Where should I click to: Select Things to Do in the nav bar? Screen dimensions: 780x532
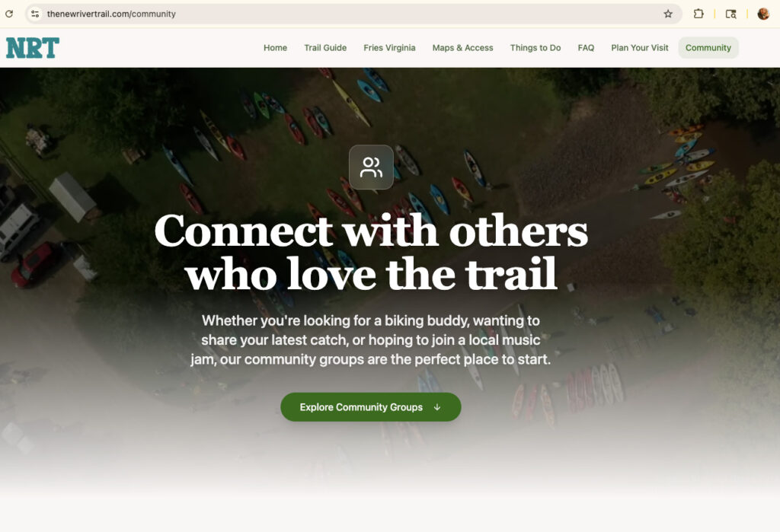coord(535,48)
